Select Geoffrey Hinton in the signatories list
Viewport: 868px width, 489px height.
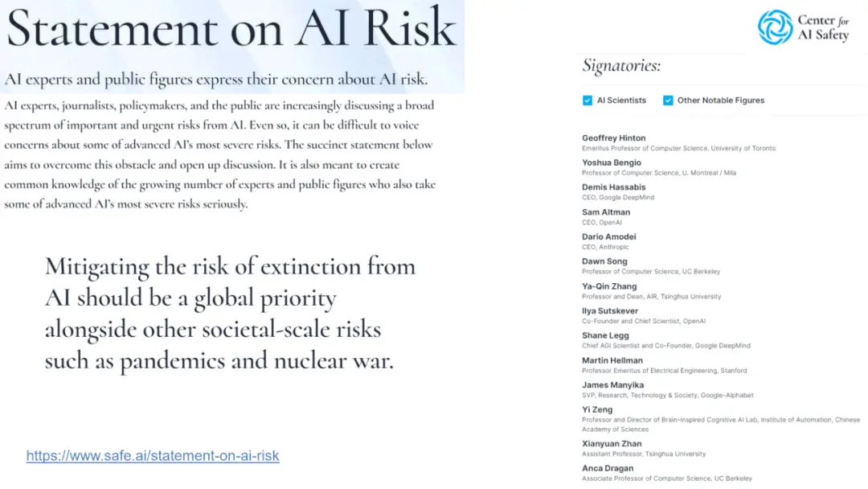pos(614,138)
